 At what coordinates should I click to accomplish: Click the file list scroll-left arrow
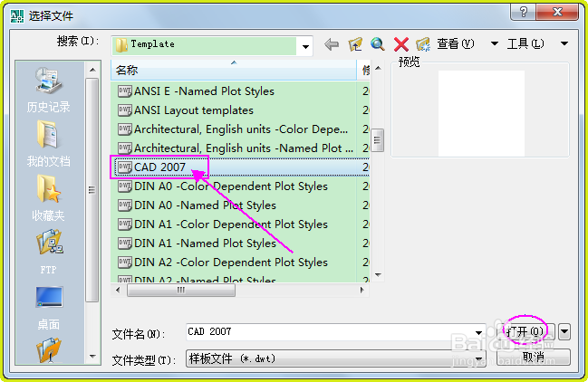coord(118,290)
